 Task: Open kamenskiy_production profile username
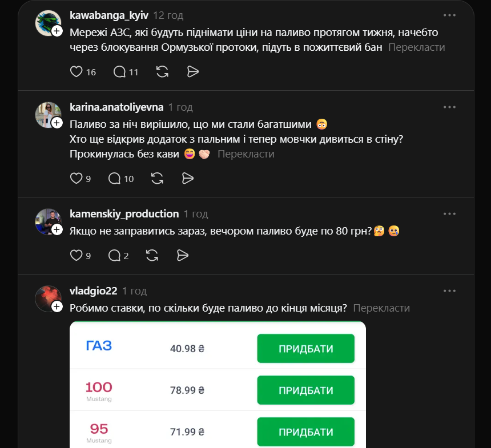[124, 214]
